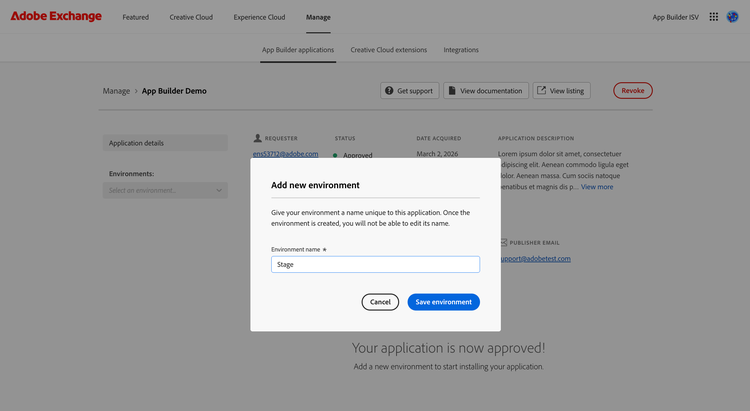Click the App Builder ISV label

(x=675, y=17)
